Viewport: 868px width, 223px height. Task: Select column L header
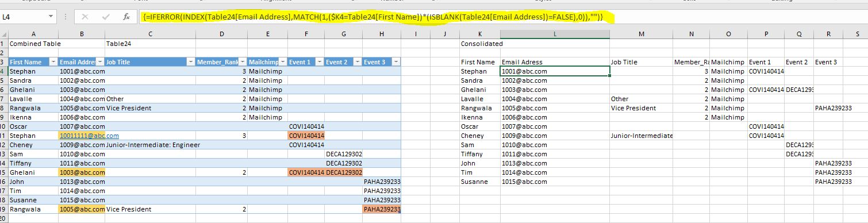coord(555,34)
